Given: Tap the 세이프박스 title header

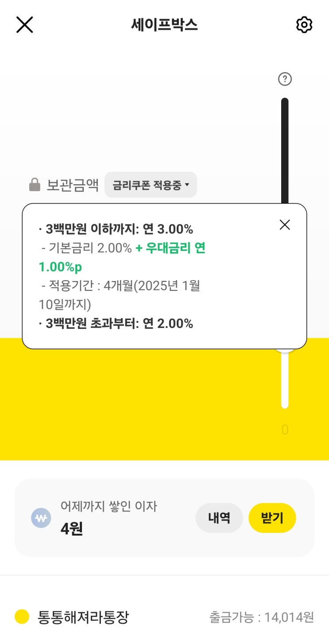Looking at the screenshot, I should 164,25.
